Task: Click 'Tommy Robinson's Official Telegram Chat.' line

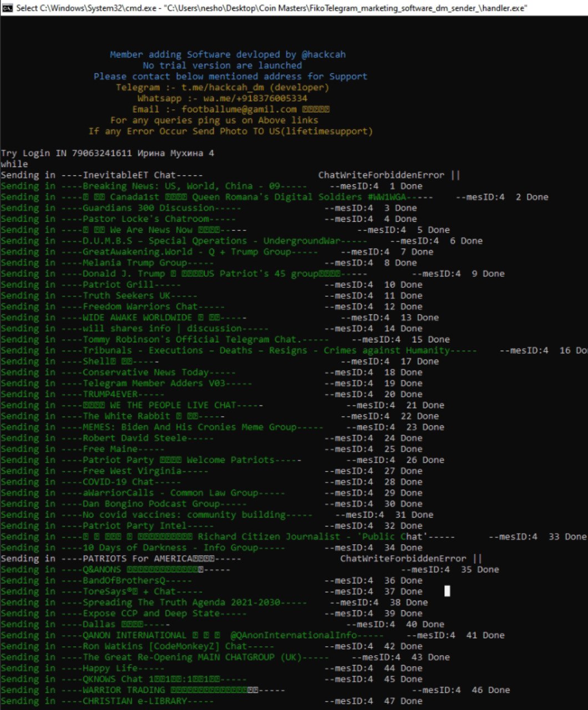Action: point(225,339)
